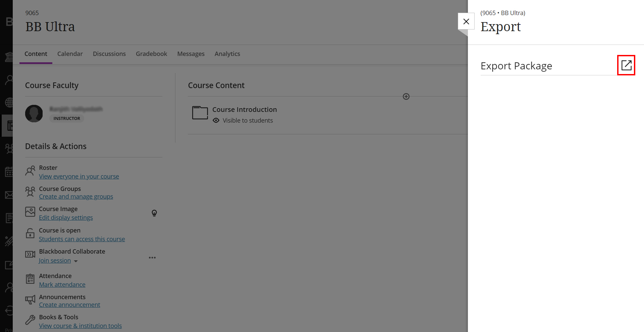The width and height of the screenshot is (644, 332).
Task: Click the instructor profile avatar
Action: point(34,114)
